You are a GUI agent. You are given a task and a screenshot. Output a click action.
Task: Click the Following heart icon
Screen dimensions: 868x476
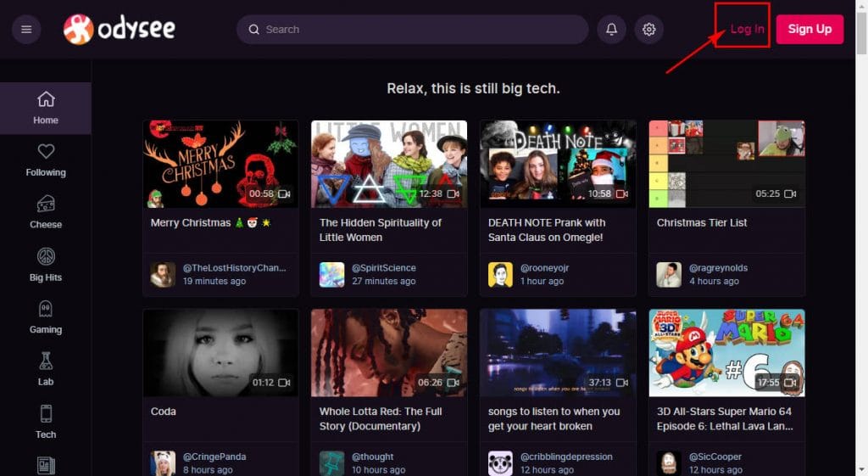pyautogui.click(x=46, y=151)
